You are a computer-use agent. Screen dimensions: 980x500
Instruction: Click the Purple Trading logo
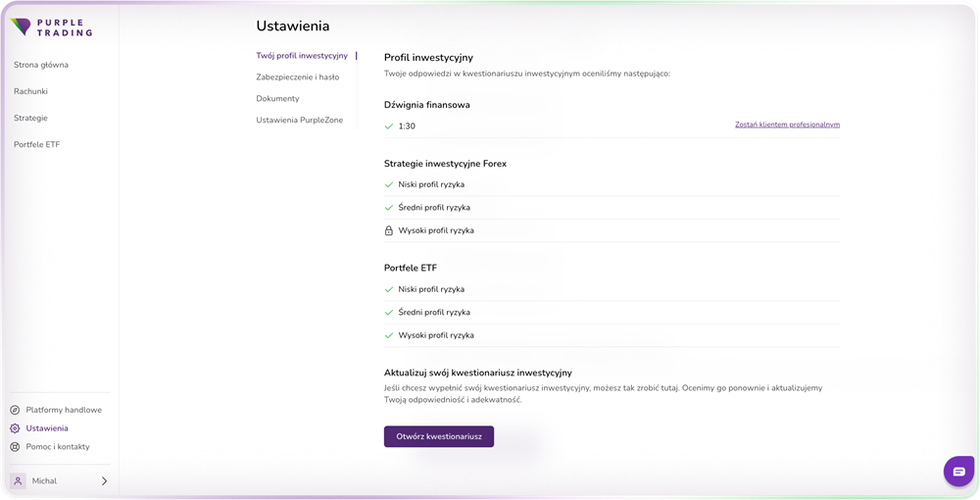51,27
